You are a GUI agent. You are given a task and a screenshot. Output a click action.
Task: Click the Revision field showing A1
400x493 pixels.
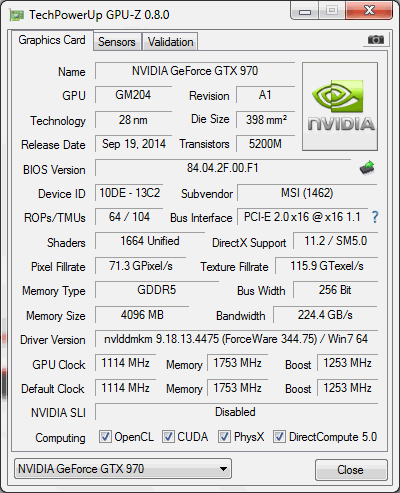pos(265,95)
